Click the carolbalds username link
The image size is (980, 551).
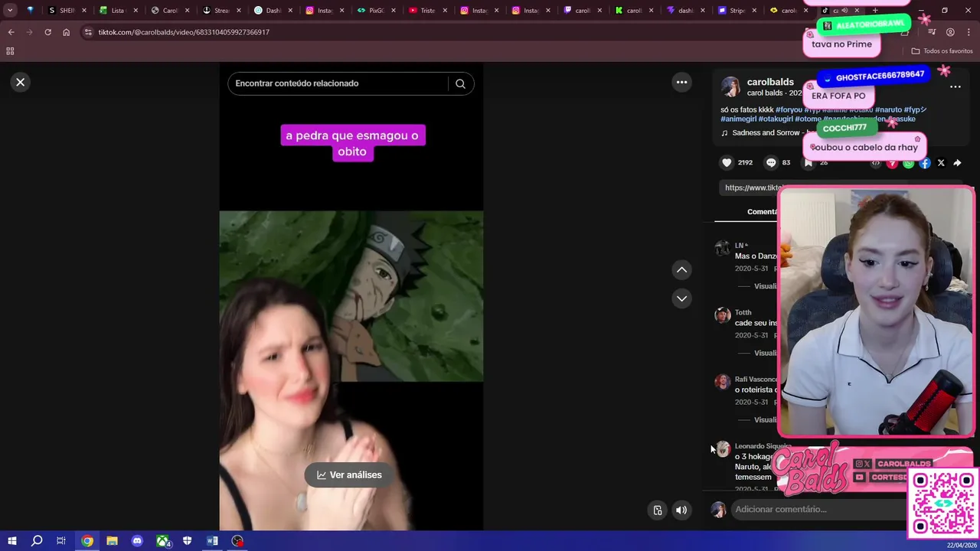770,82
